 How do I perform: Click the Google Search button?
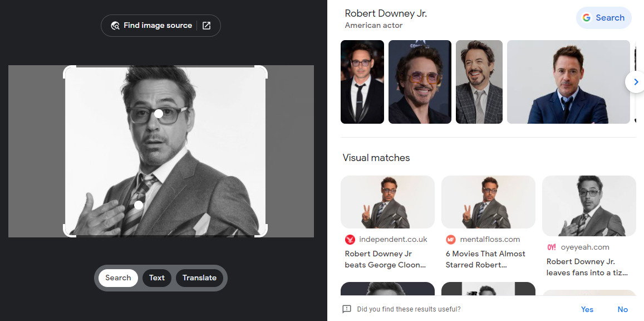coord(603,18)
